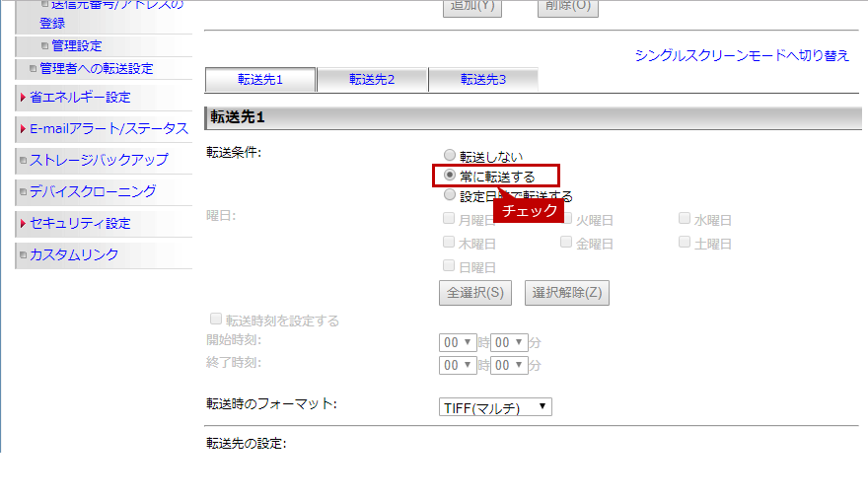Select the 常に転送する radio option

[x=451, y=176]
